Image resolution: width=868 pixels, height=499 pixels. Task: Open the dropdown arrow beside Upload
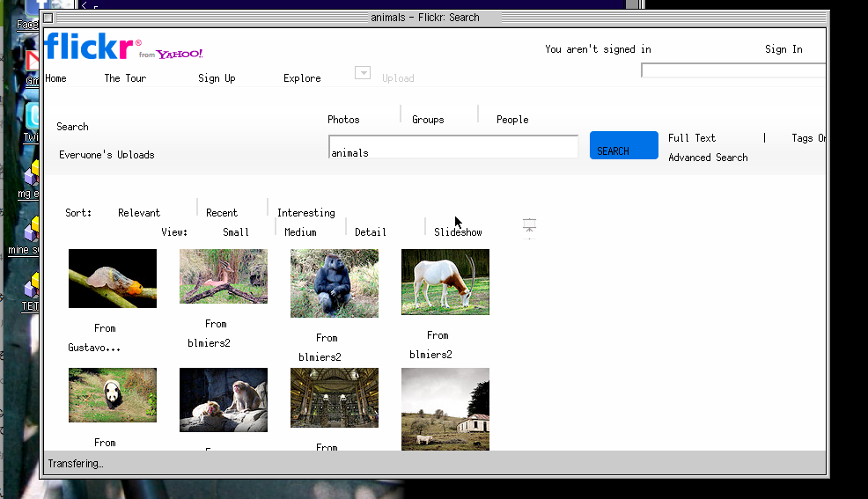pyautogui.click(x=363, y=72)
